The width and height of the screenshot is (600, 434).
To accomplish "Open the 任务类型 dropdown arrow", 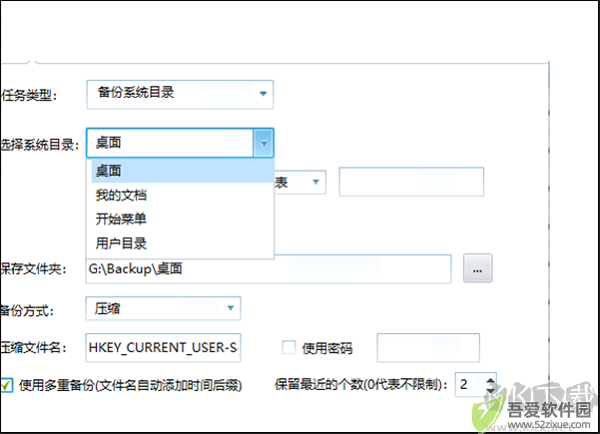I will click(x=263, y=94).
